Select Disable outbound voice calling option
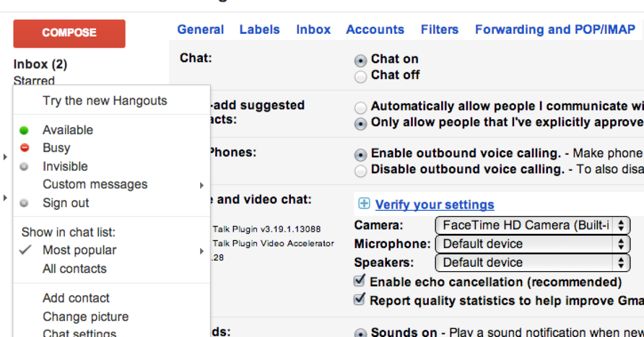Screen dimensions: 644x337 tap(361, 171)
